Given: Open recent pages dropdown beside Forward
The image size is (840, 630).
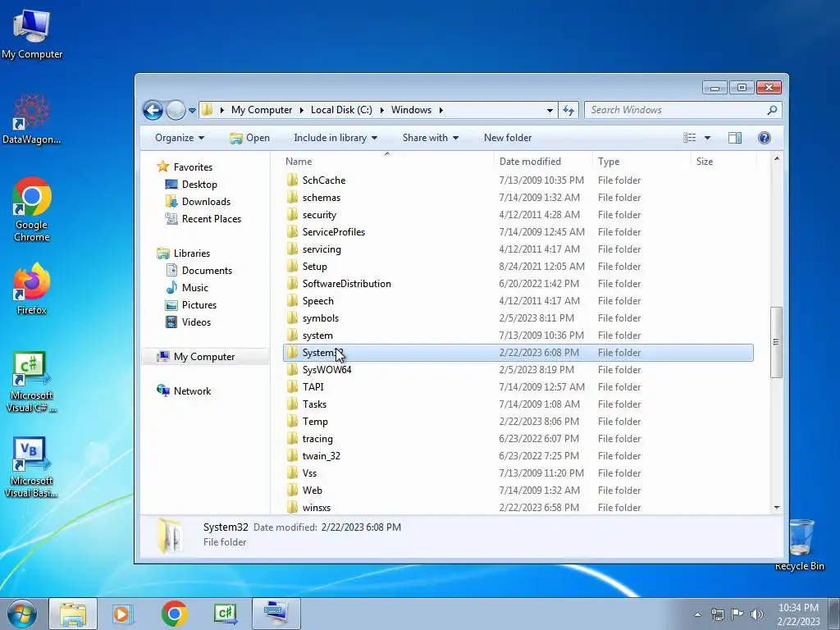Looking at the screenshot, I should pyautogui.click(x=192, y=111).
